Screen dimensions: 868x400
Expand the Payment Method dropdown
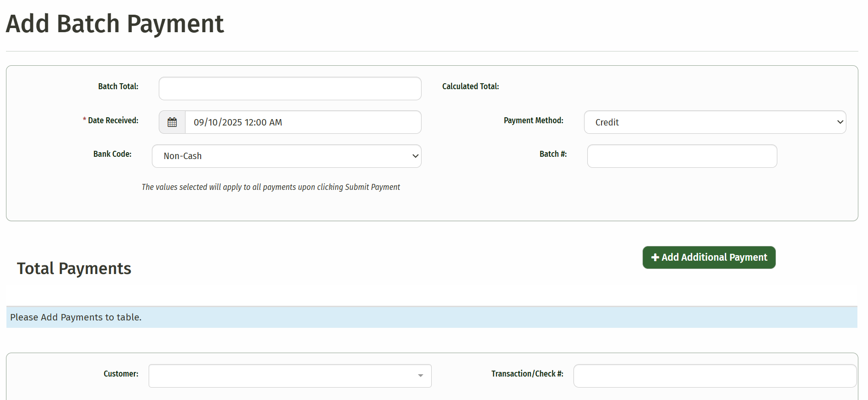click(715, 122)
